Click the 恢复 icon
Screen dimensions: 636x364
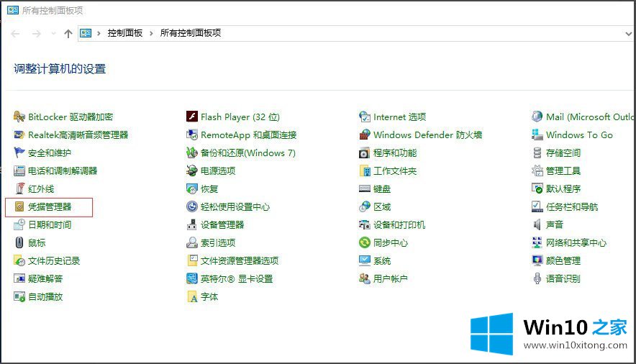coord(192,188)
